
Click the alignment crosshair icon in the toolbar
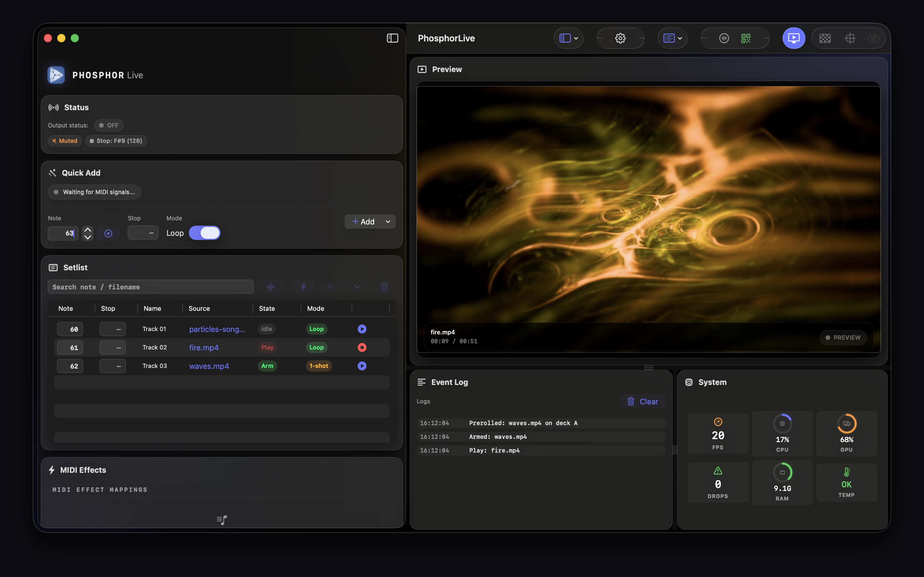[x=850, y=38]
